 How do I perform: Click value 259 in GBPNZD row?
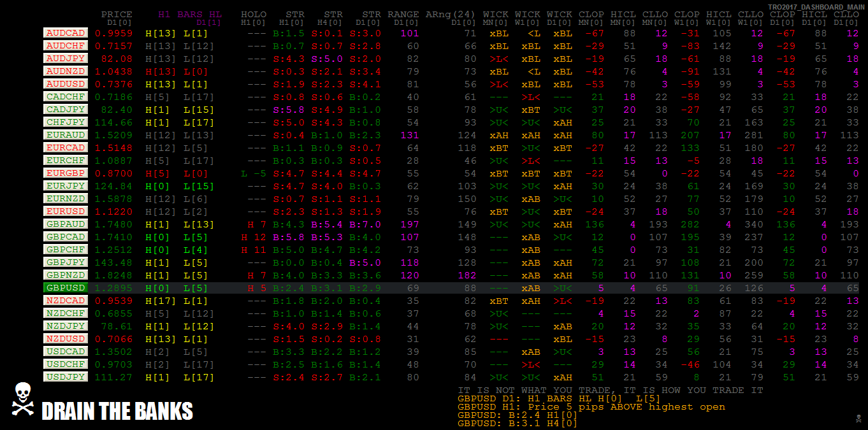coord(754,275)
